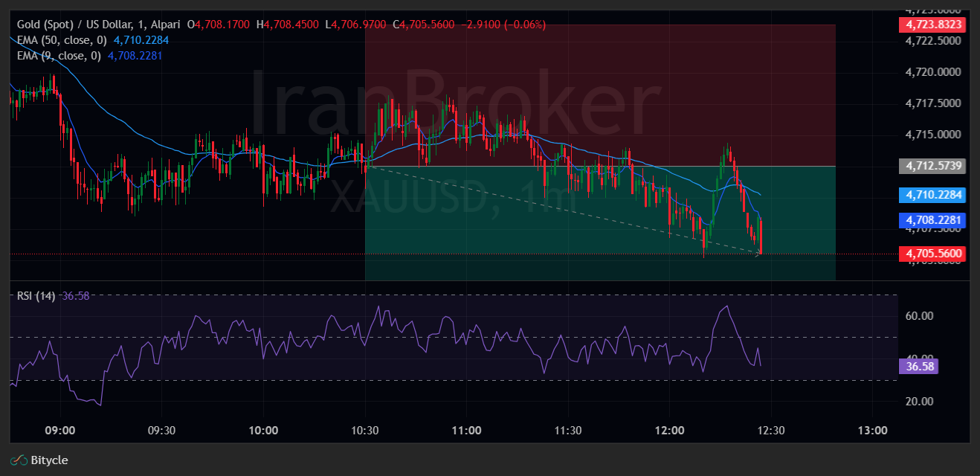Click the EMA 50 value 4,710.2284 in legend
Image resolution: width=980 pixels, height=476 pixels.
tap(141, 40)
